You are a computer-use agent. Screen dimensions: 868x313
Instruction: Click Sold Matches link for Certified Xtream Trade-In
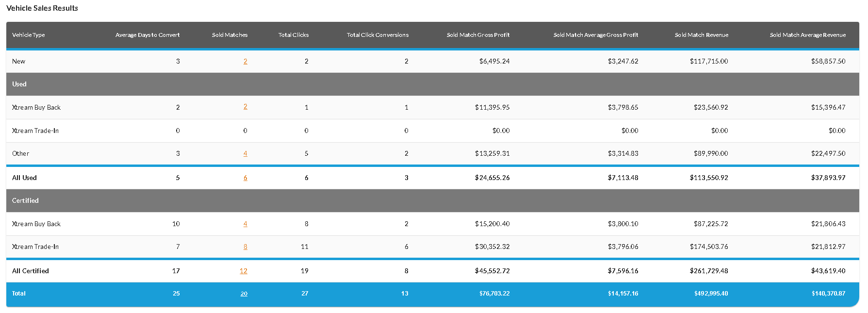coord(246,247)
